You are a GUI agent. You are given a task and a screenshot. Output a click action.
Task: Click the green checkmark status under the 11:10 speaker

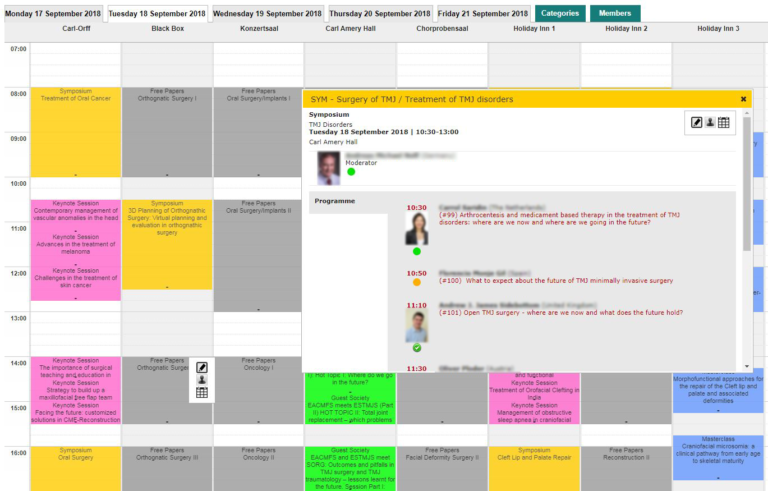416,348
